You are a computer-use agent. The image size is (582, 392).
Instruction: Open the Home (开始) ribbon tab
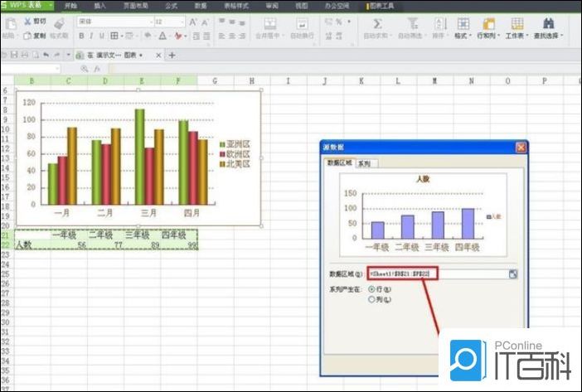70,6
